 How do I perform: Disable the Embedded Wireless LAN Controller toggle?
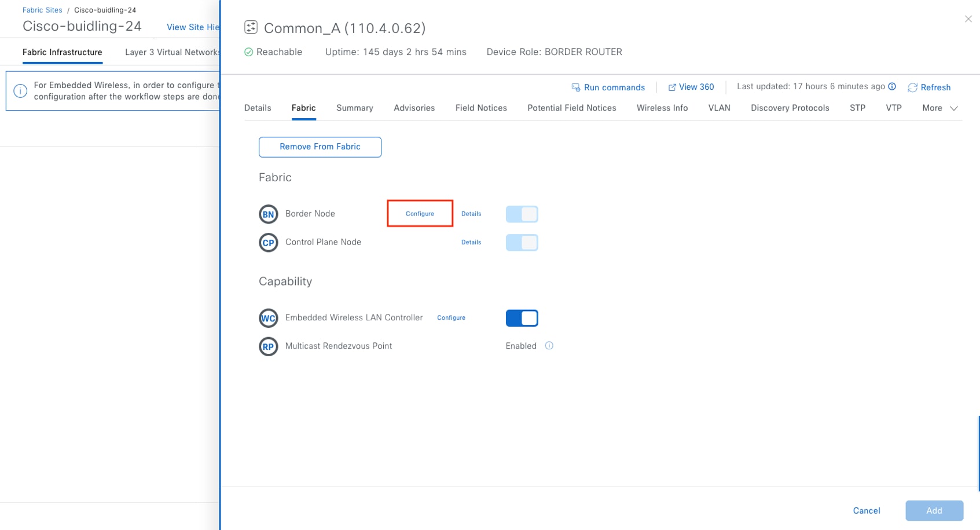522,317
